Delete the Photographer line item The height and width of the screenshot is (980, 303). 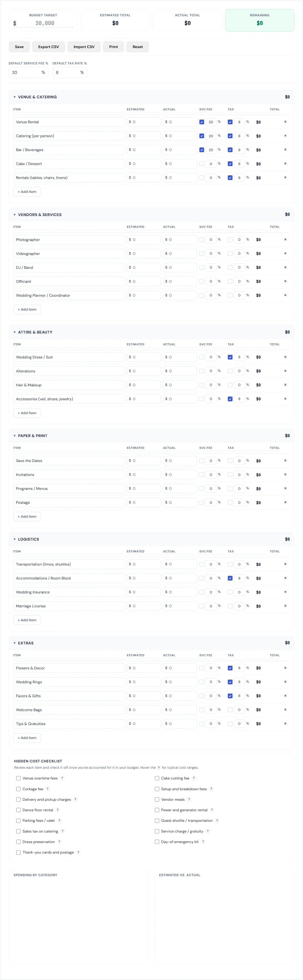pos(285,239)
